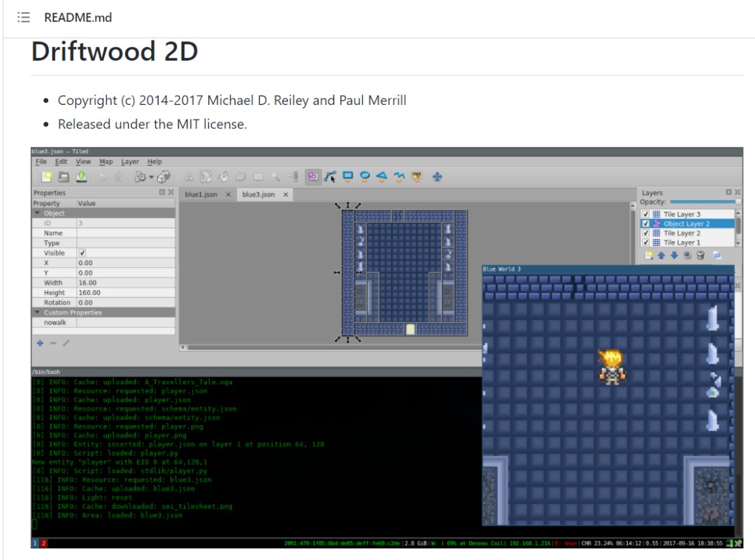
Task: Click the Random Mode dice icon
Action: pos(164,177)
